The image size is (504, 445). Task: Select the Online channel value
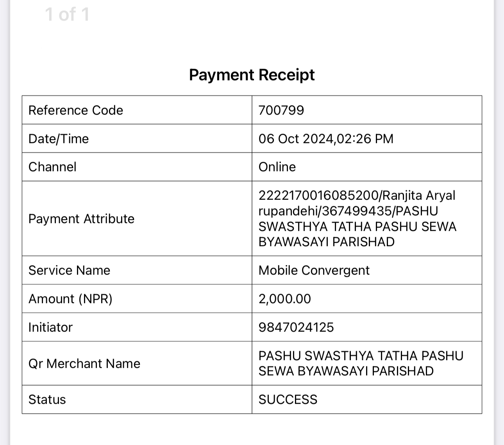(x=277, y=167)
